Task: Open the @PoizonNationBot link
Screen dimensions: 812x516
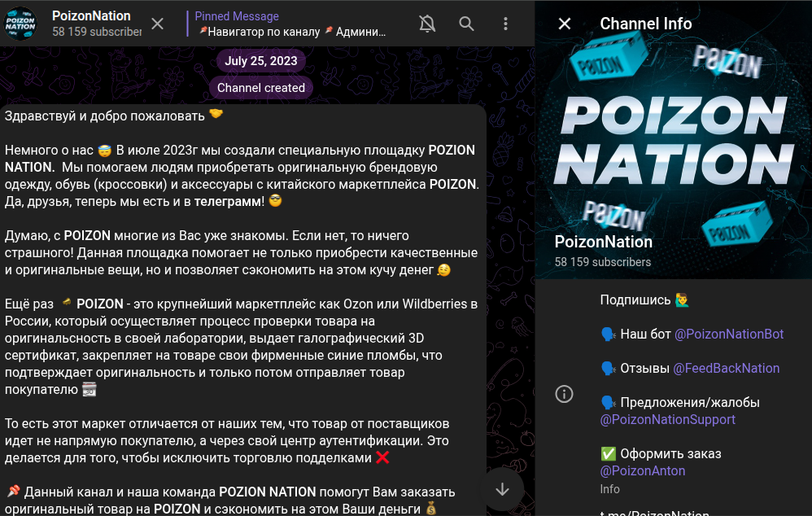Action: (729, 334)
